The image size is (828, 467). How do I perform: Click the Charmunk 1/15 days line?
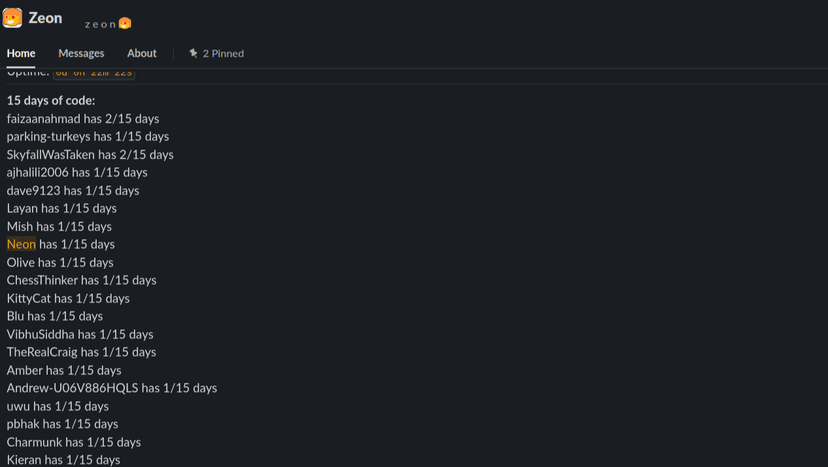coord(73,442)
